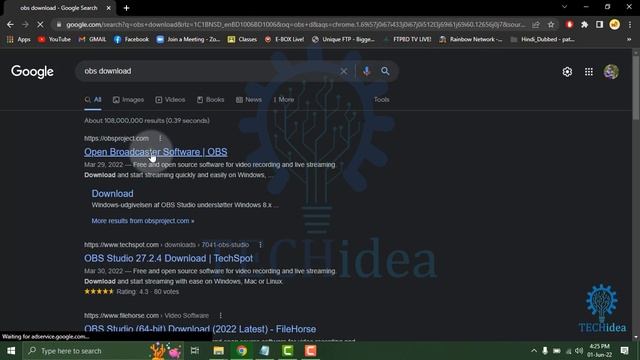640x360 pixels.
Task: Click the browser back arrow
Action: pyautogui.click(x=10, y=24)
